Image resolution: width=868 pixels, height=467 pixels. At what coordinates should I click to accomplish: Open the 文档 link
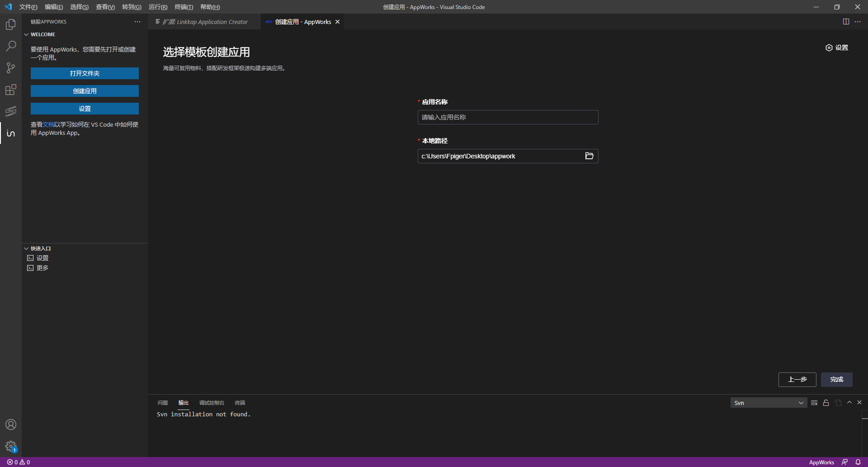tap(48, 124)
